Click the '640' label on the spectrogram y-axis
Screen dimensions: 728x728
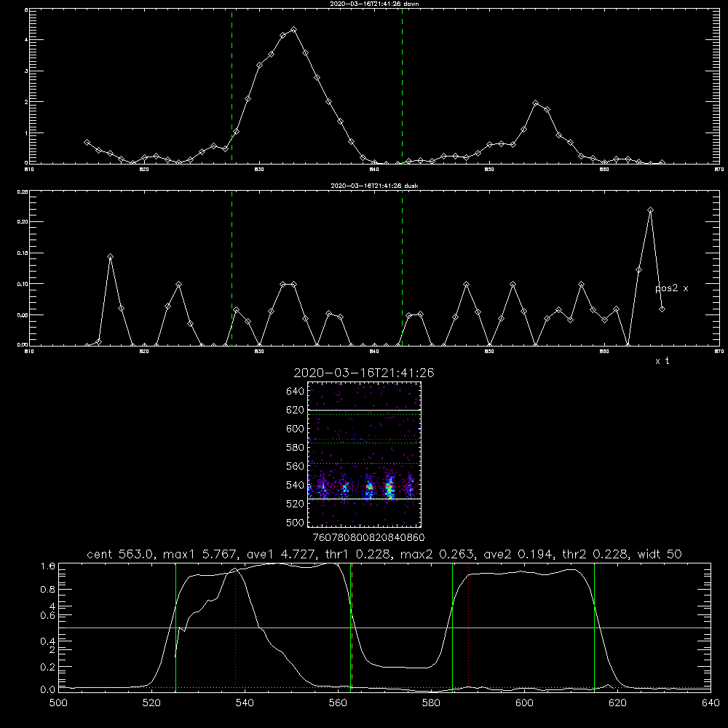[296, 392]
